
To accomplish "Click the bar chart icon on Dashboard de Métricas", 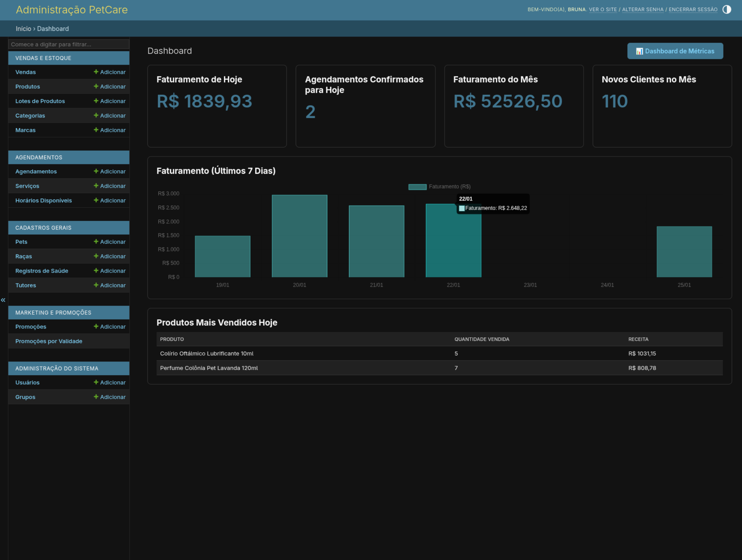I will click(639, 51).
